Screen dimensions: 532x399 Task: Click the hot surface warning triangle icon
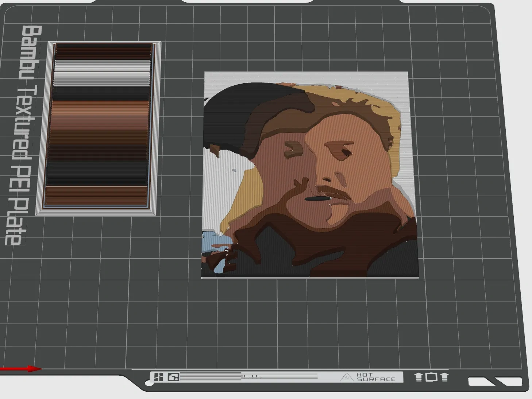346,377
